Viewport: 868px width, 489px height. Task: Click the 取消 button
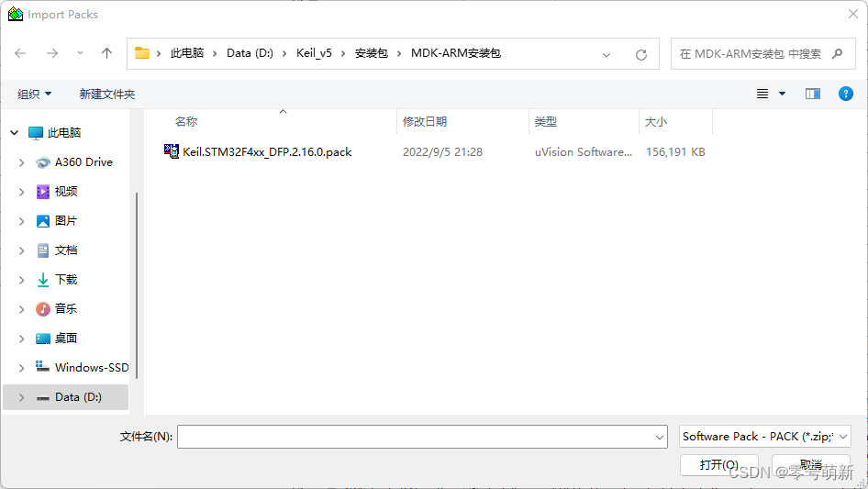coord(811,464)
